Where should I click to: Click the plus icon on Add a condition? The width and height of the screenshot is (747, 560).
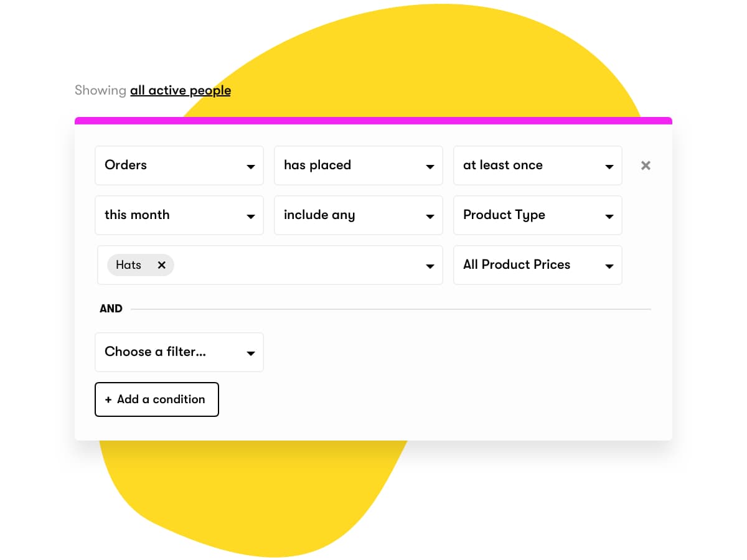tap(108, 399)
